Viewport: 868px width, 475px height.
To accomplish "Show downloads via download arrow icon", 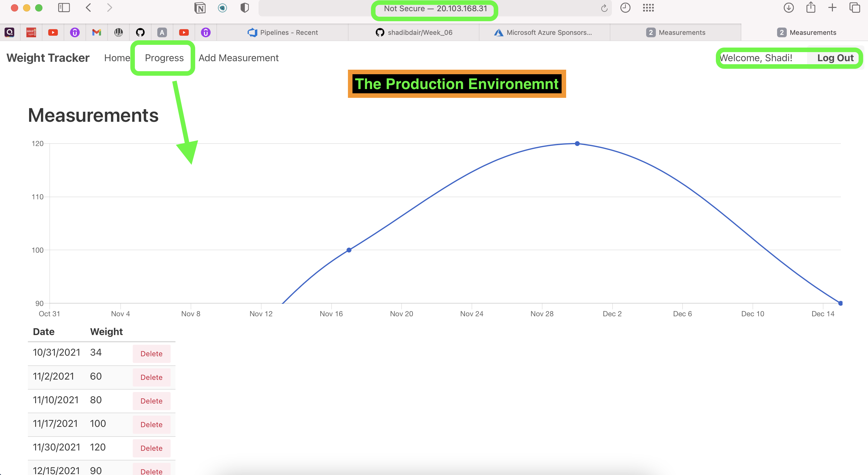I will click(789, 8).
